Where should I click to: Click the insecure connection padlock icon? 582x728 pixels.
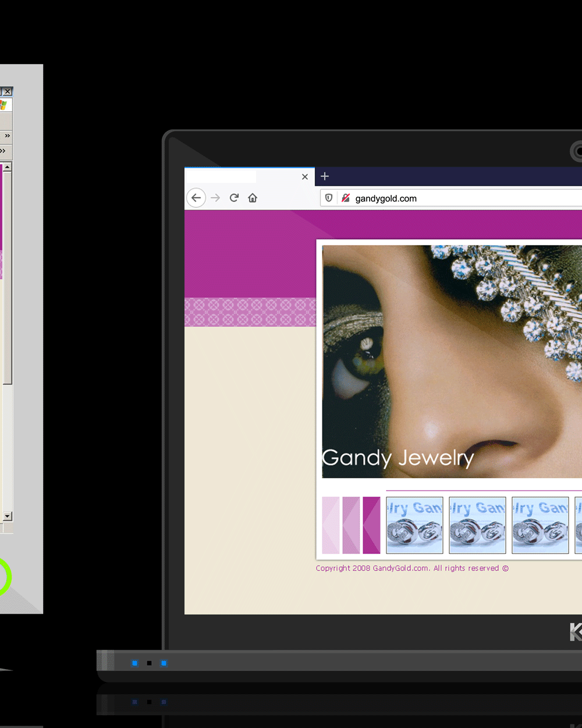[x=345, y=198]
